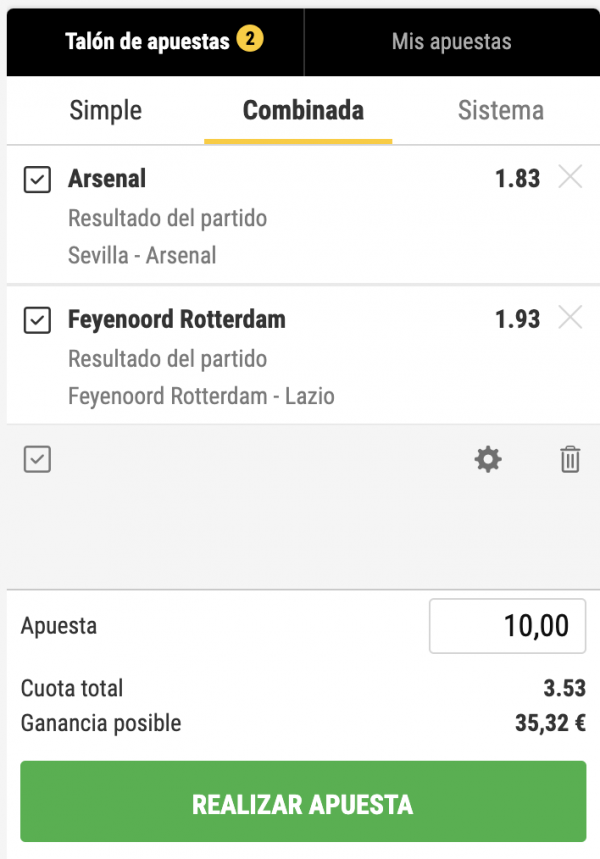Open the Feyenoord Rotterdam - Lazio match link

click(201, 396)
